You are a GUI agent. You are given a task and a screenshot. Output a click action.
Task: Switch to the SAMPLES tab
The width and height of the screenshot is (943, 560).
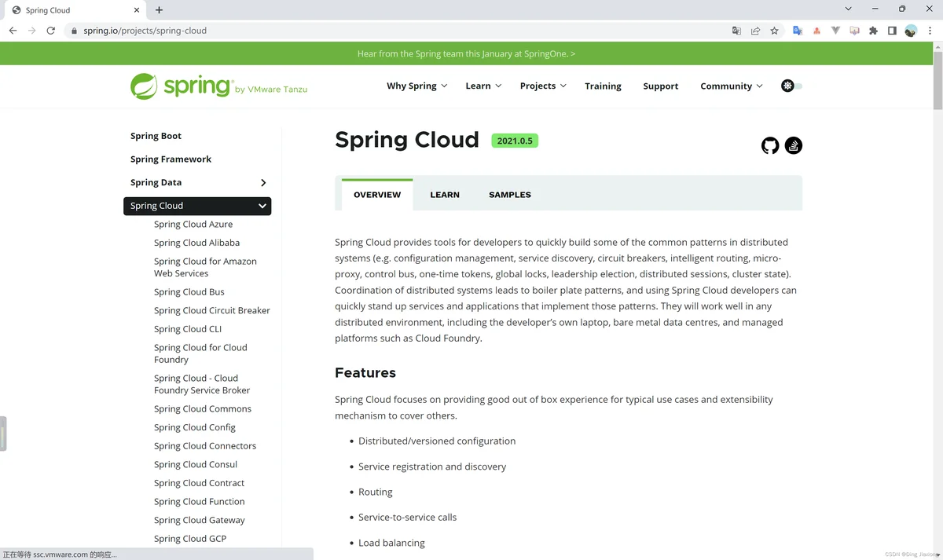tap(510, 194)
